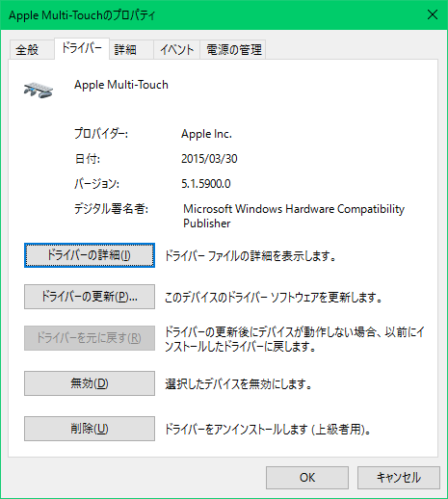Screen dimensions: 448x499
Task: Close the properties dialog with X
Action: (433, 14)
